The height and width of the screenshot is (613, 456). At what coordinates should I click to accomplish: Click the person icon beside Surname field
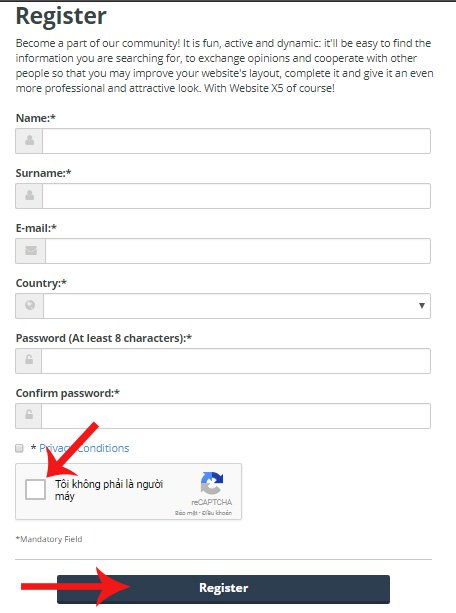pos(29,195)
